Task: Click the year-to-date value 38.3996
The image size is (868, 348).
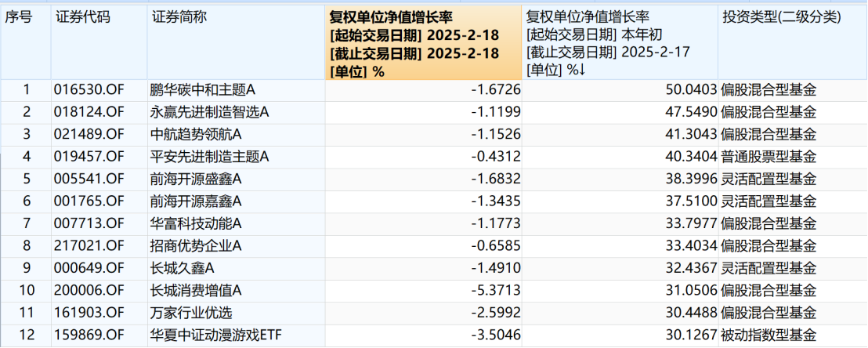Action: [693, 179]
